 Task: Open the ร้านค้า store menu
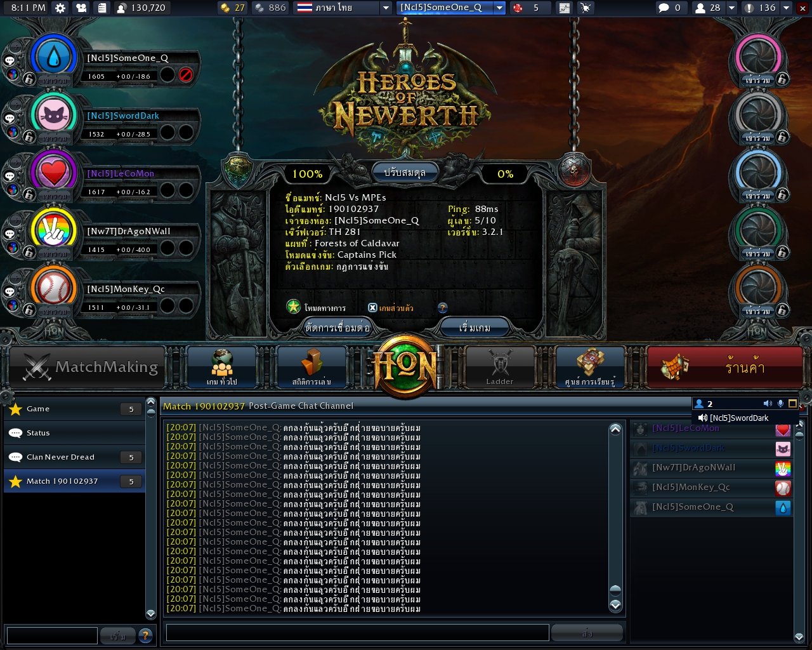(724, 367)
